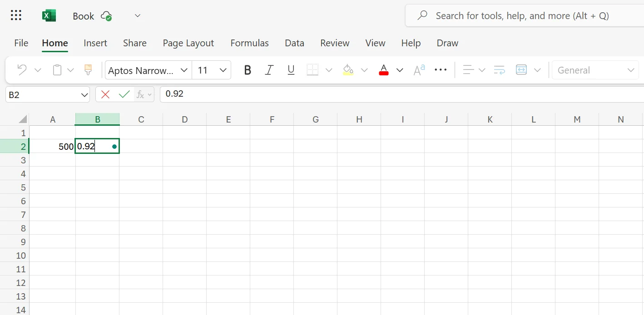Viewport: 644px width, 315px height.
Task: Open the Data ribbon tab
Action: (x=294, y=43)
